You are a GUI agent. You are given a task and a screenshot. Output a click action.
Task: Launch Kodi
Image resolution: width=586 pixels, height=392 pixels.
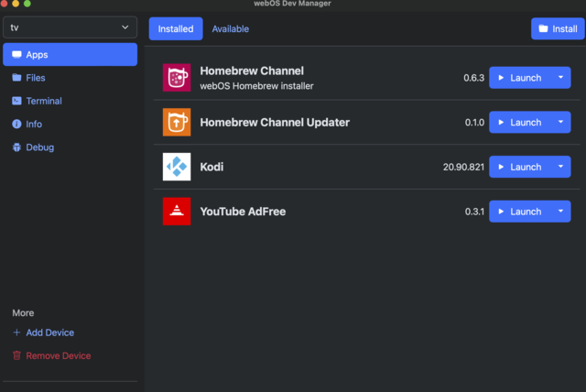[x=520, y=167]
